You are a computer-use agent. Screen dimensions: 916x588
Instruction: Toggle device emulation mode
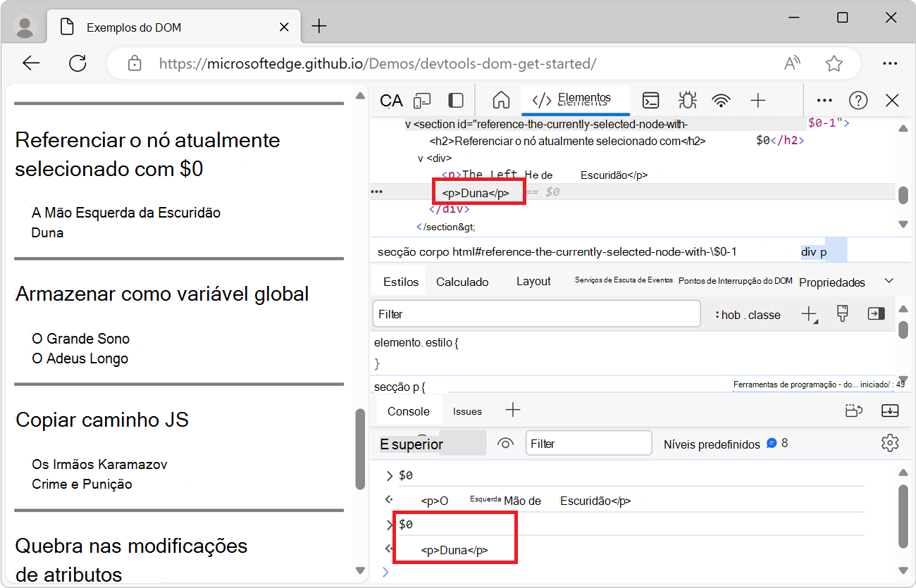[422, 101]
